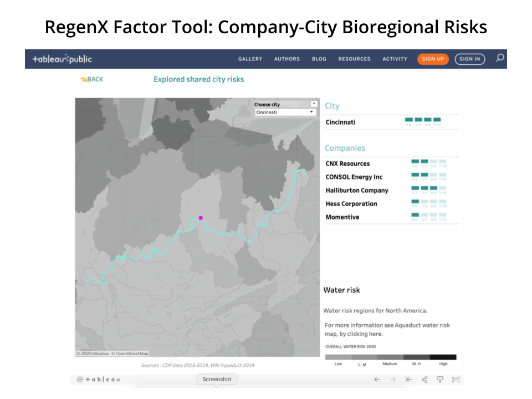The height and width of the screenshot is (399, 532).
Task: Click the redo arrow in toolbar
Action: 393,379
